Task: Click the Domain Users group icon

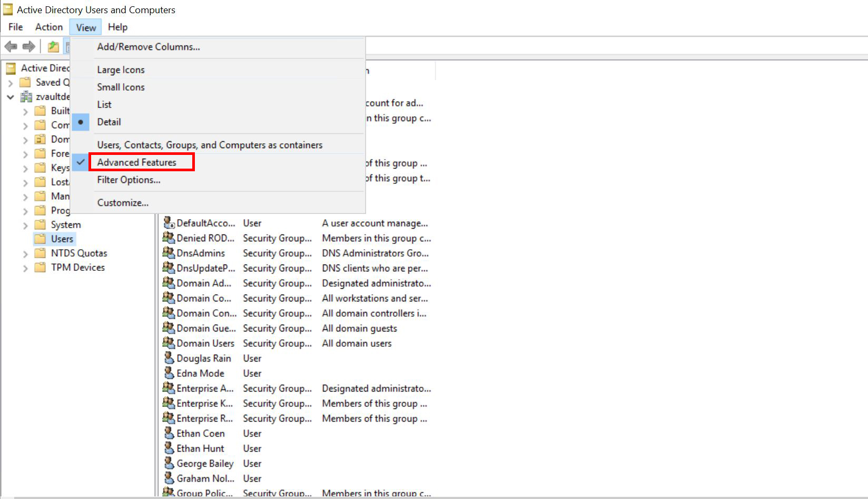Action: point(169,343)
